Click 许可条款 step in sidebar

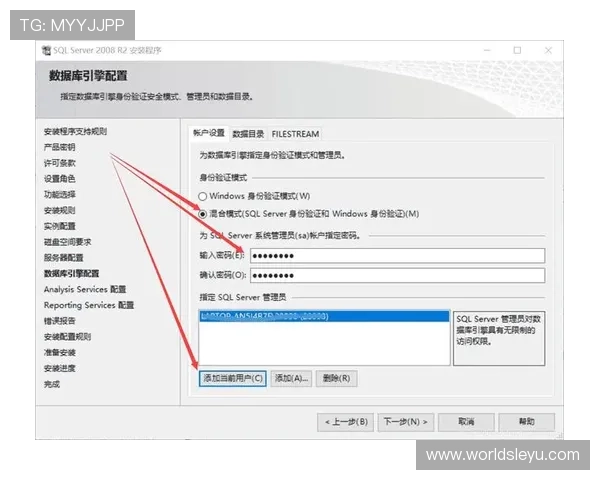(60, 163)
